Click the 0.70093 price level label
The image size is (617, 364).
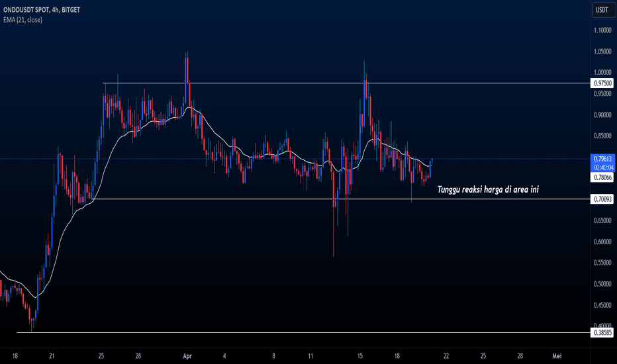click(x=602, y=199)
